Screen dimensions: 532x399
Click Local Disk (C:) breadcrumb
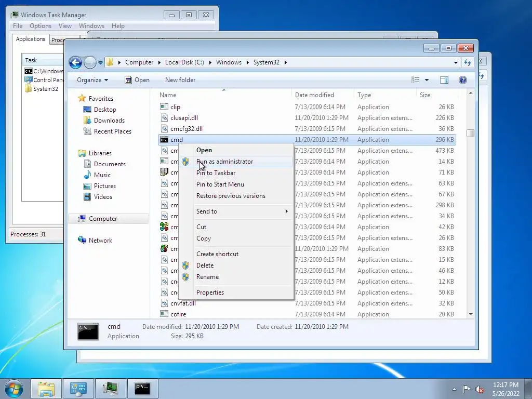coord(184,62)
